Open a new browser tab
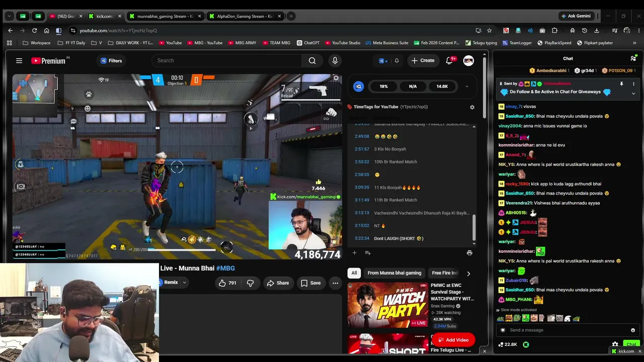Viewport: 644px width, 362px height. coord(291,16)
